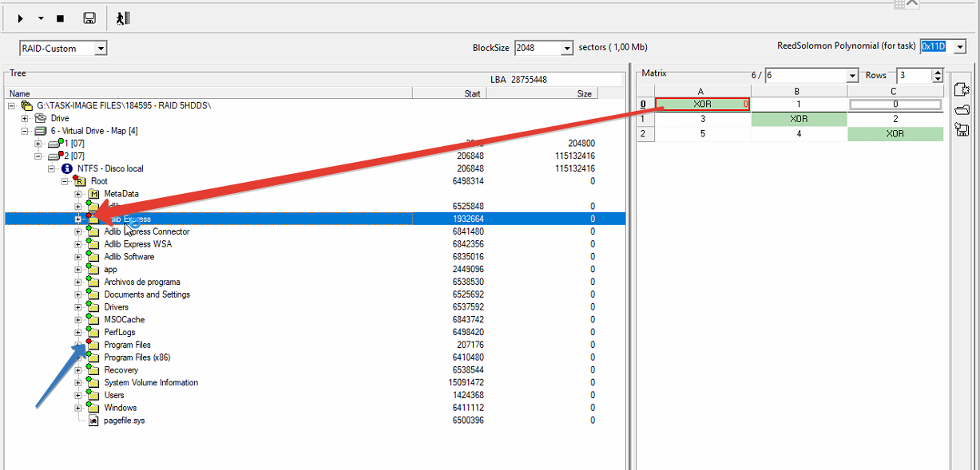This screenshot has width=980, height=470.
Task: Select the XOR cell in matrix row 1
Action: 799,119
